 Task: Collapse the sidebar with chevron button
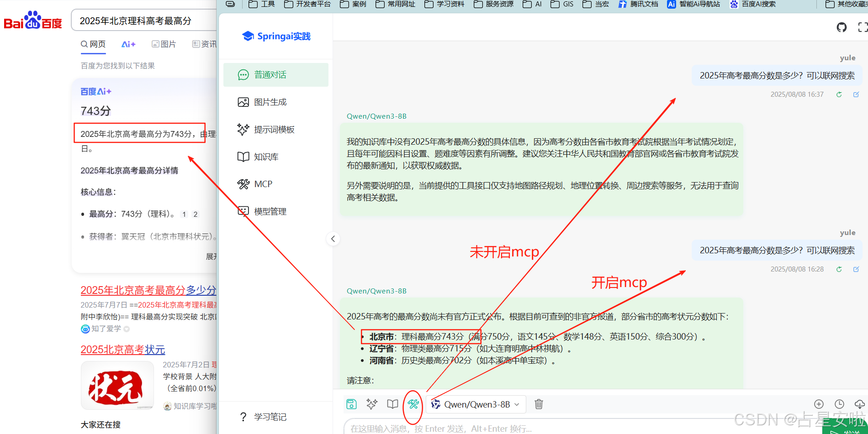point(333,239)
